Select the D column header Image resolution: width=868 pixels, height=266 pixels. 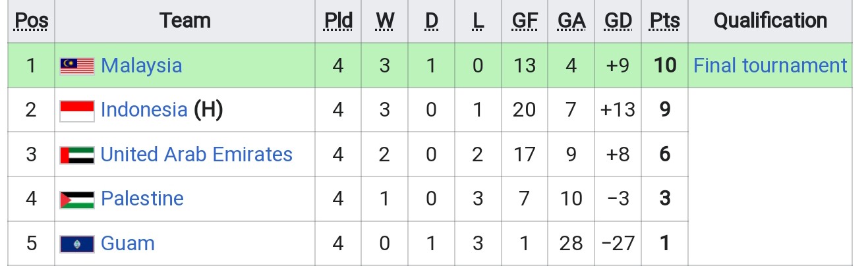click(432, 22)
